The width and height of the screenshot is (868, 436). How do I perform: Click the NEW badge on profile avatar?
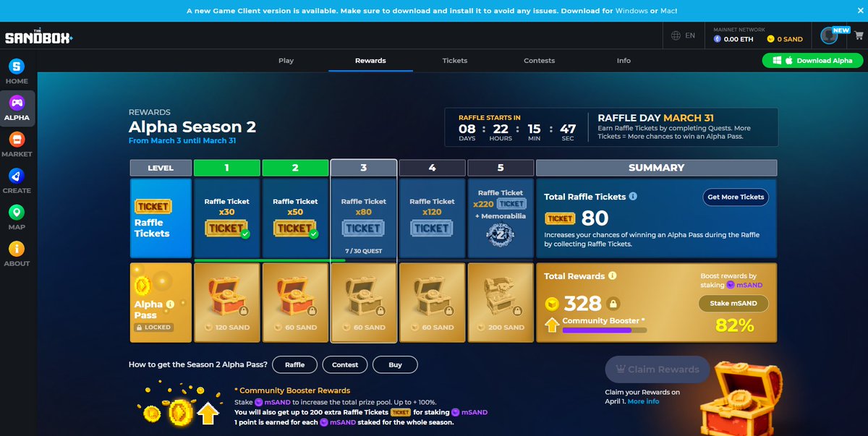[x=841, y=30]
